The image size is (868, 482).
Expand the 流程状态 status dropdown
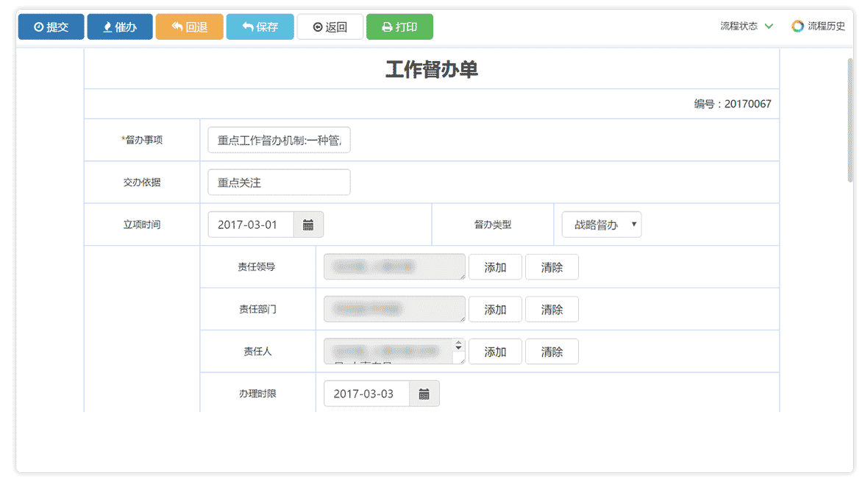point(769,26)
